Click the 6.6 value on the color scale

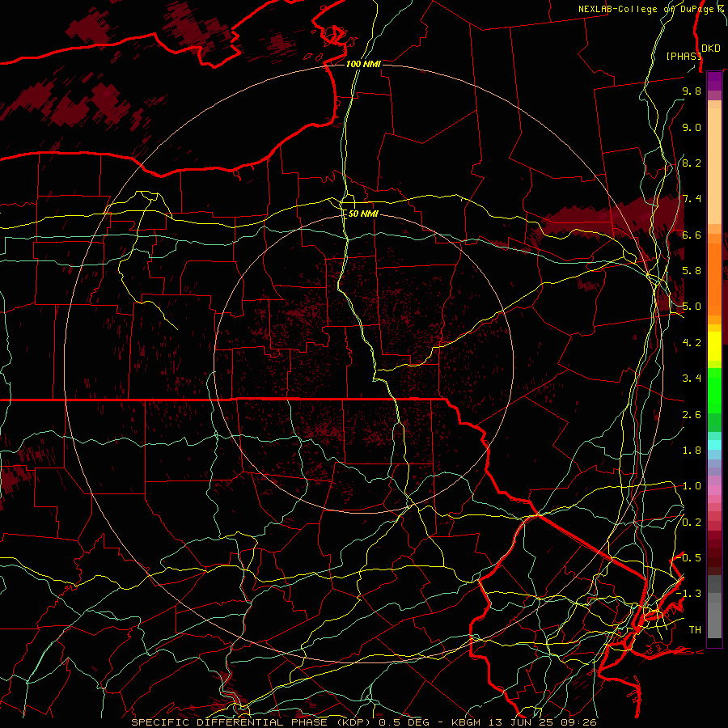pos(692,235)
